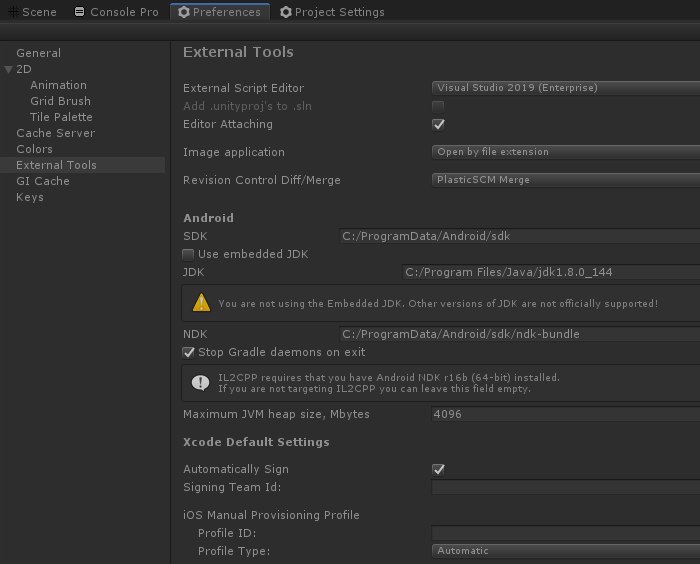Click the Image application label
The image size is (700, 564).
[x=233, y=152]
